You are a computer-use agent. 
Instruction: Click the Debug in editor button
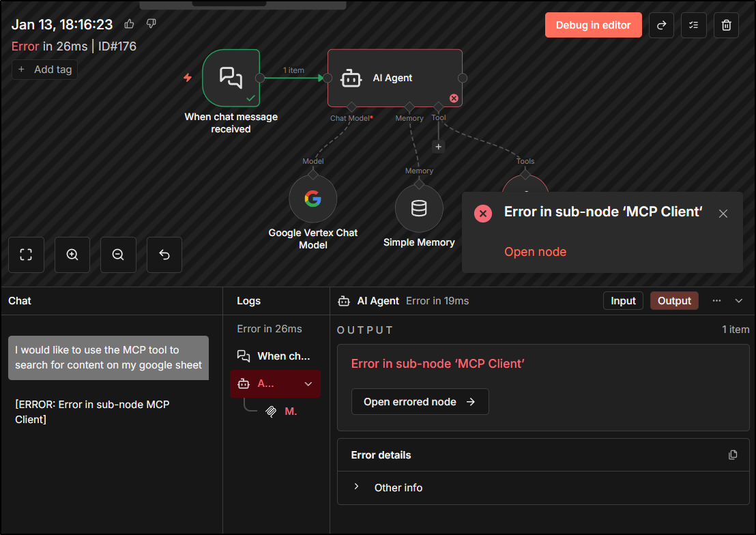(593, 25)
